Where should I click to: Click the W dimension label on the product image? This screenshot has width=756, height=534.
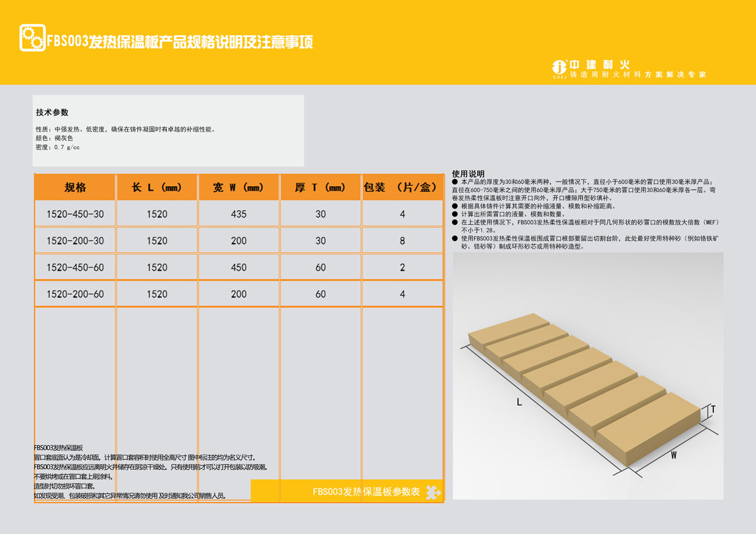tap(673, 455)
